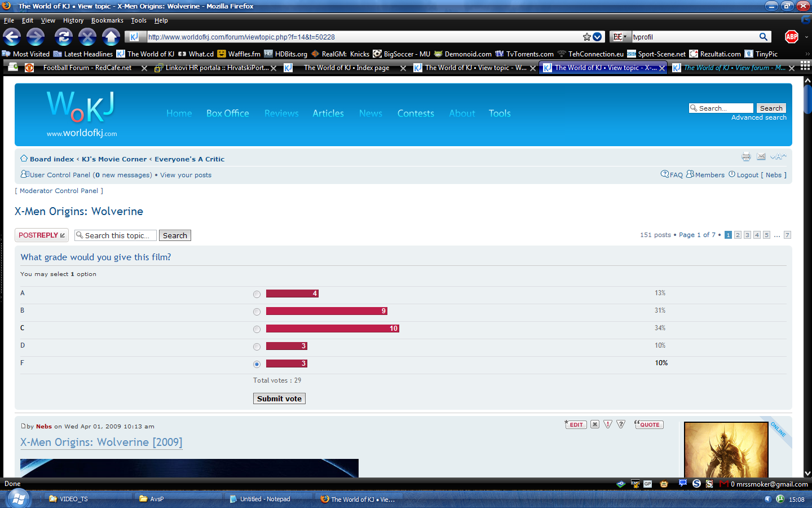
Task: Click the user avatar image of the post
Action: pos(726,450)
